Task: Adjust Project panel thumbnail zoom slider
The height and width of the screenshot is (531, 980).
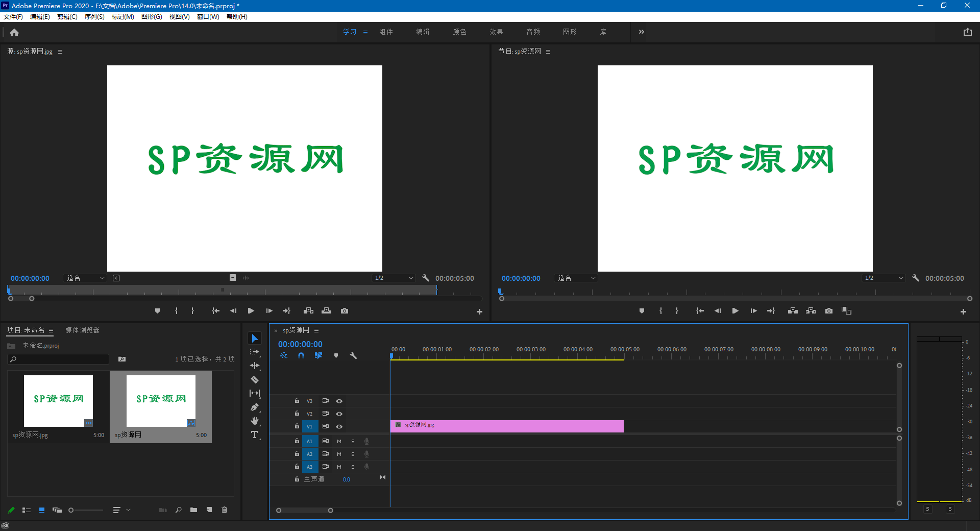Action: coord(86,510)
